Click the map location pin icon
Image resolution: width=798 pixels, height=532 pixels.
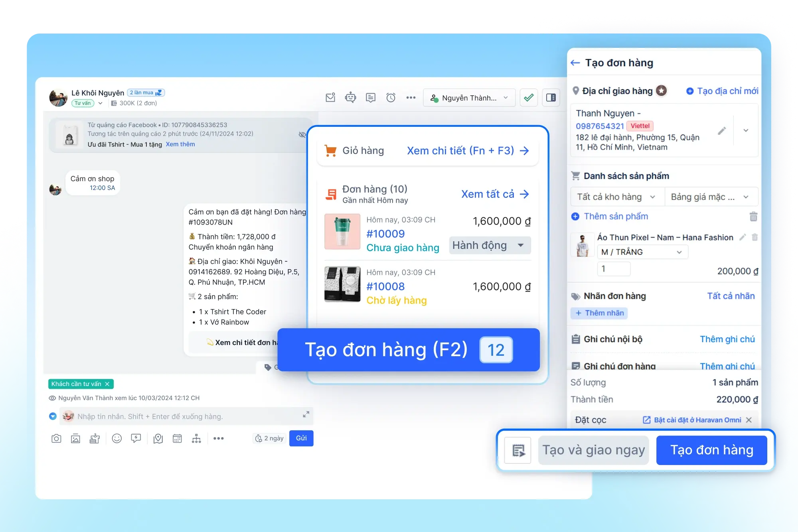(x=158, y=439)
